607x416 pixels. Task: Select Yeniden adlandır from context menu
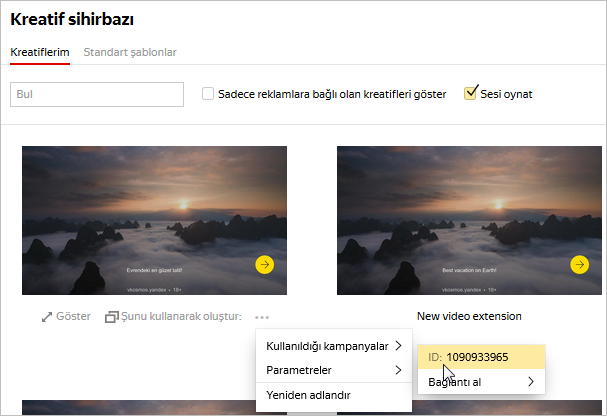coord(308,395)
